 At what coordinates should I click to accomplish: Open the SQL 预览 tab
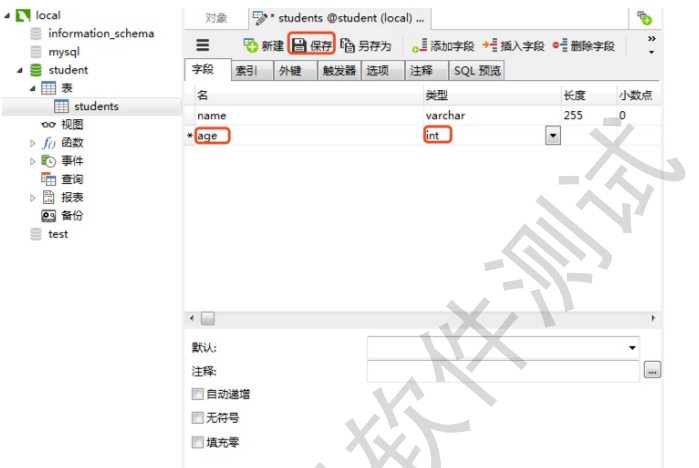coord(477,71)
